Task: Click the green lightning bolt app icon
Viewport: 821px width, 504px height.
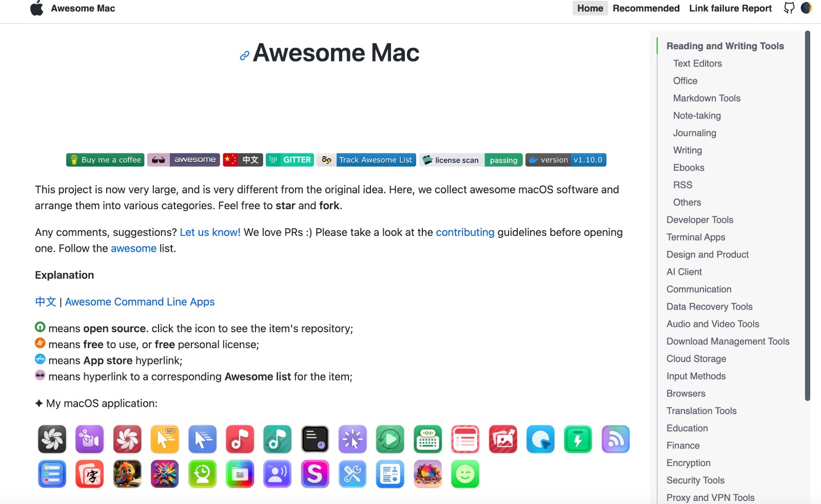Action: (x=578, y=439)
